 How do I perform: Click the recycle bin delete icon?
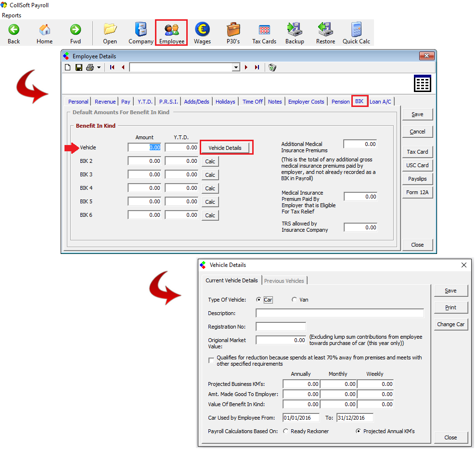272,67
